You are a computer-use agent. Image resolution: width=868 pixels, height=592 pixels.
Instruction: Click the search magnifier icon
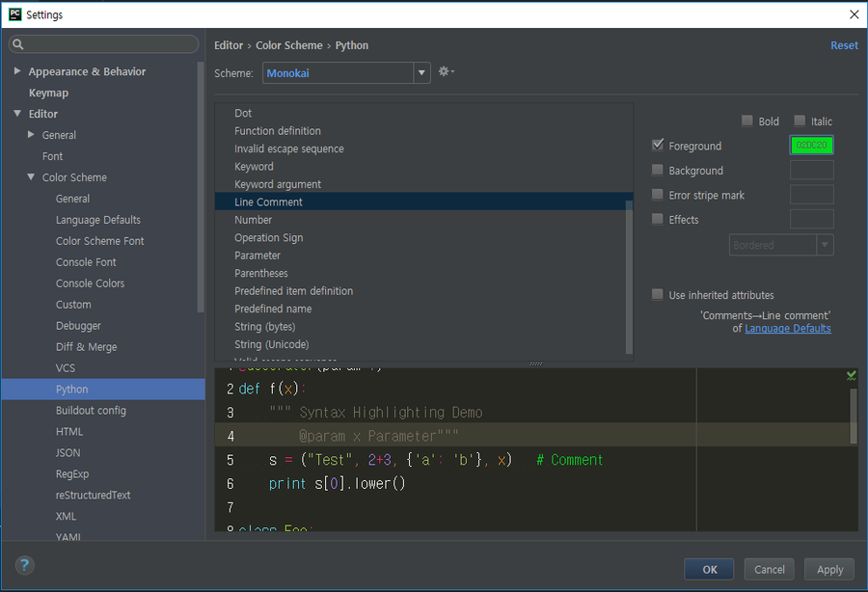pyautogui.click(x=17, y=44)
